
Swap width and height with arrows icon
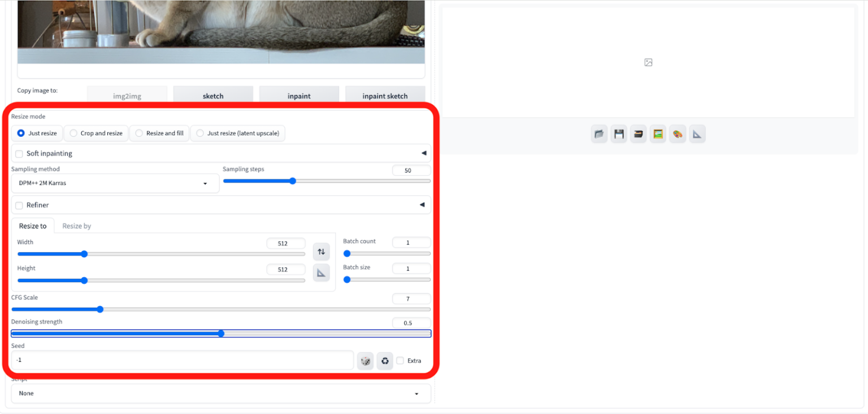(321, 252)
